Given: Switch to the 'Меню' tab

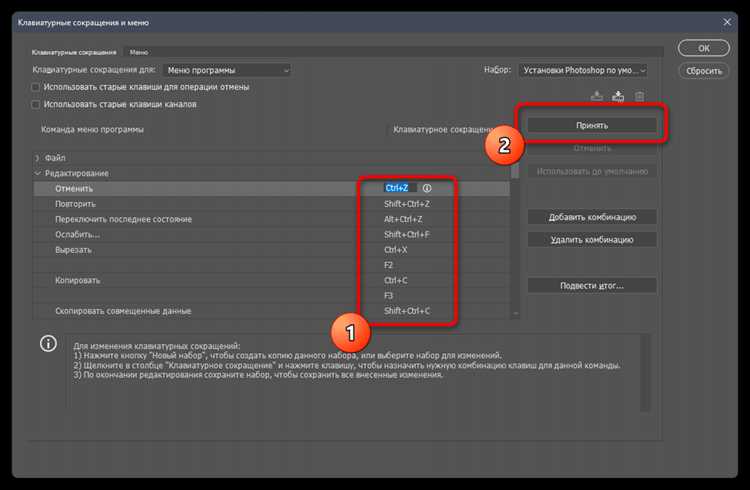Looking at the screenshot, I should (139, 52).
